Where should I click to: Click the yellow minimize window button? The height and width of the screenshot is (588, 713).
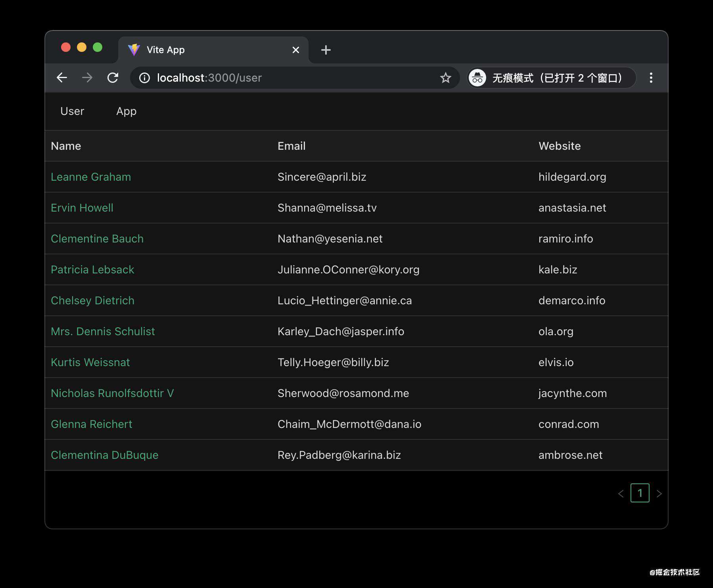tap(82, 48)
